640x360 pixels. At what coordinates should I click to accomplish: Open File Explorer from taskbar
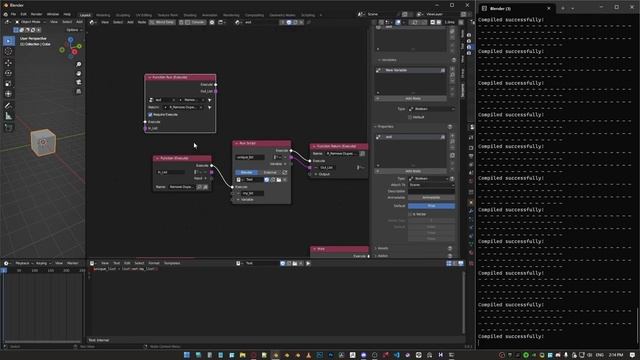242,355
